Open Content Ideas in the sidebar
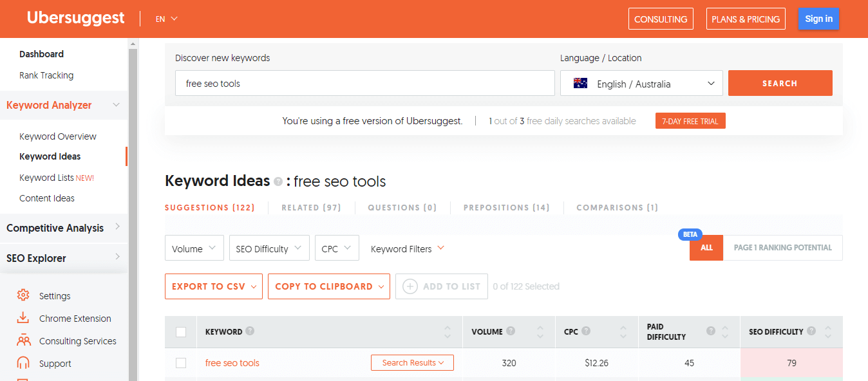The image size is (868, 381). [47, 198]
